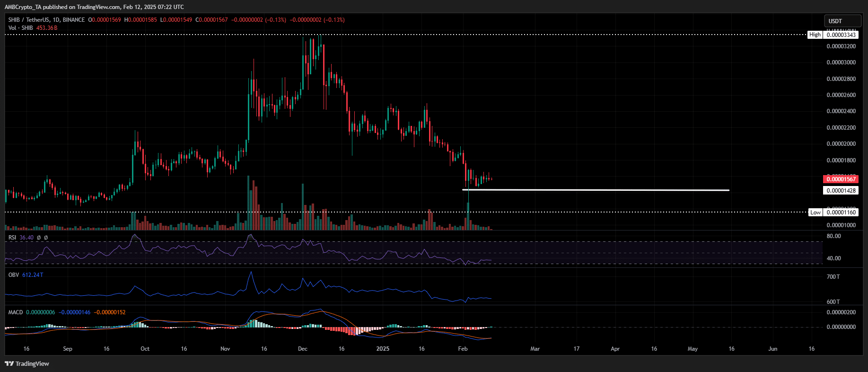Click the support level label 0.00001428
Viewport: 868px width, 372px height.
coord(841,190)
